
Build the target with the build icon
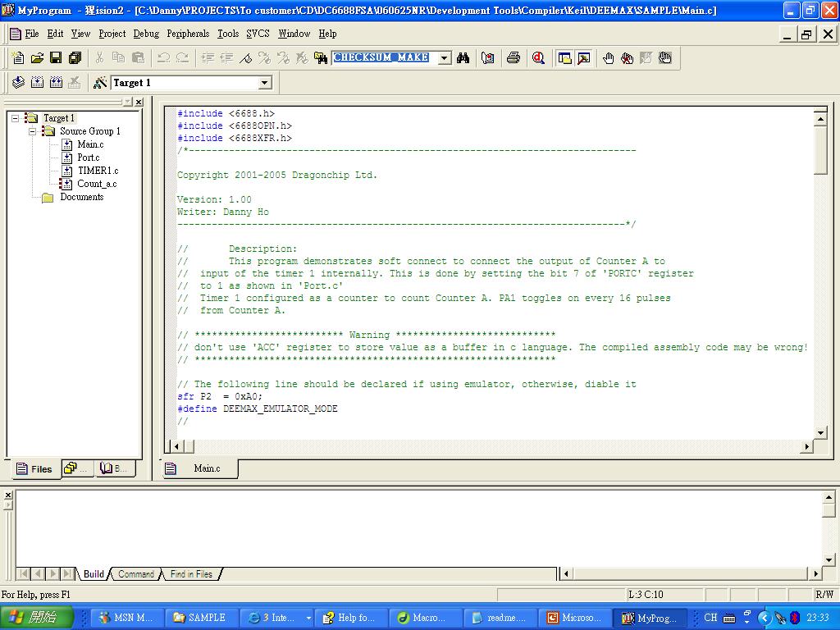(37, 83)
